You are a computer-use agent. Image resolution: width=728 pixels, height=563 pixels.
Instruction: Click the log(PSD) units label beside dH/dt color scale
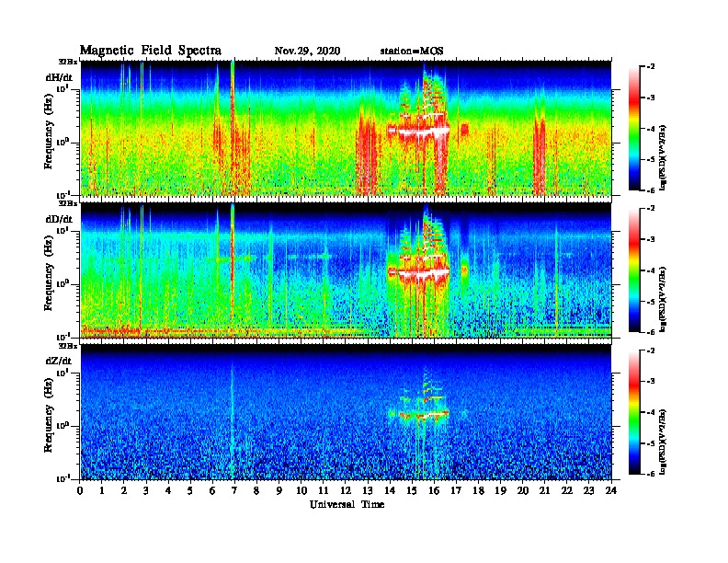664,157
